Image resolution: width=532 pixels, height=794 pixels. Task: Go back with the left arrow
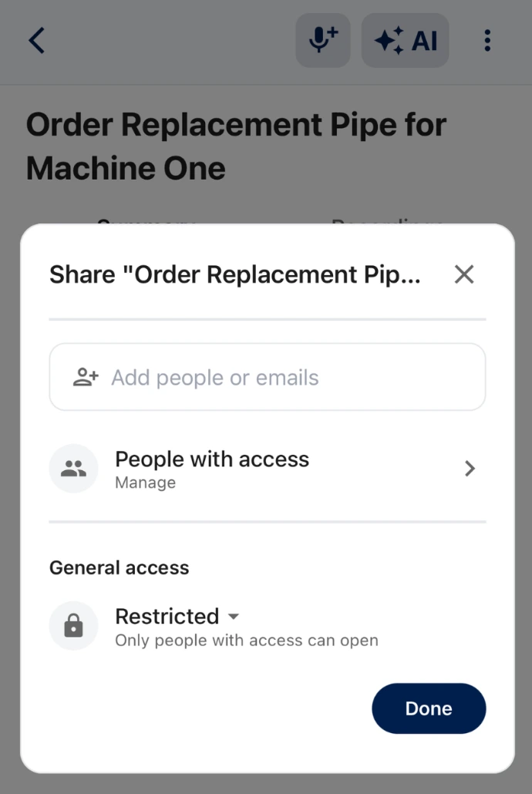[x=36, y=40]
